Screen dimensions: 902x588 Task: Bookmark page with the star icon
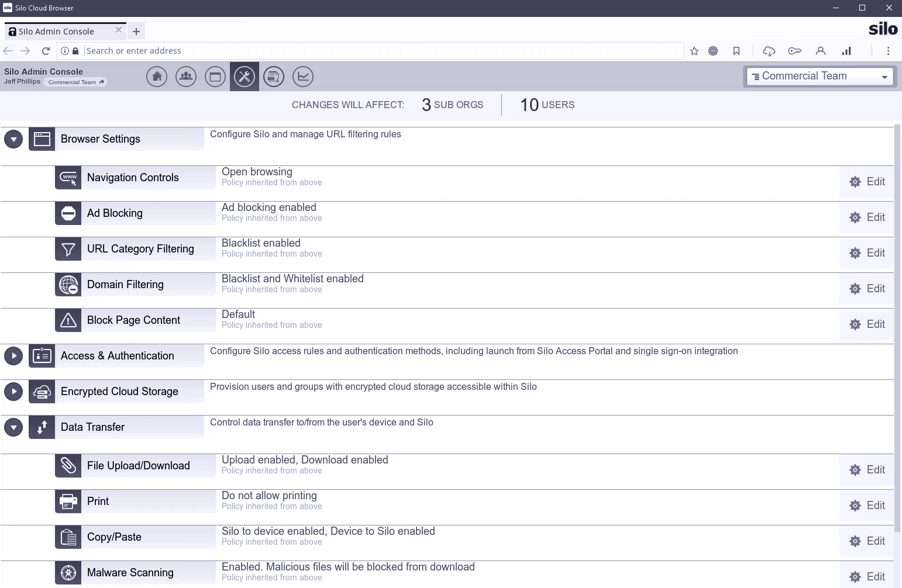pos(694,51)
